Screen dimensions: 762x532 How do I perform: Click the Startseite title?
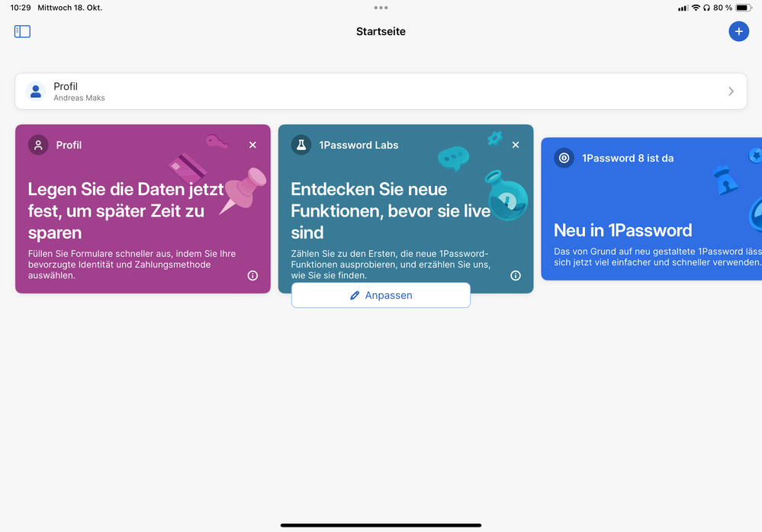coord(381,31)
